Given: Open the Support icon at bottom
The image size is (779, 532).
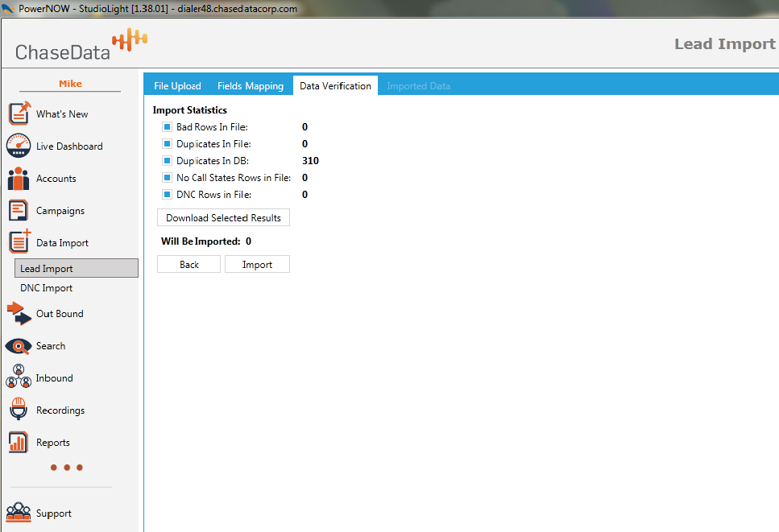Looking at the screenshot, I should (19, 513).
